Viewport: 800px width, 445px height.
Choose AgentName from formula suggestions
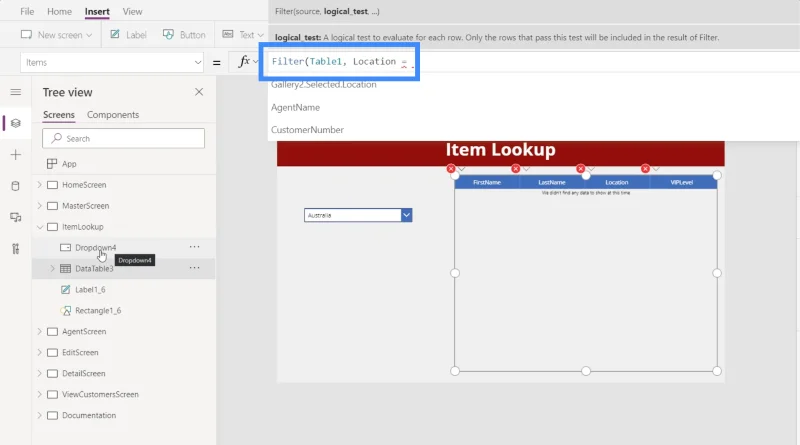(x=295, y=107)
